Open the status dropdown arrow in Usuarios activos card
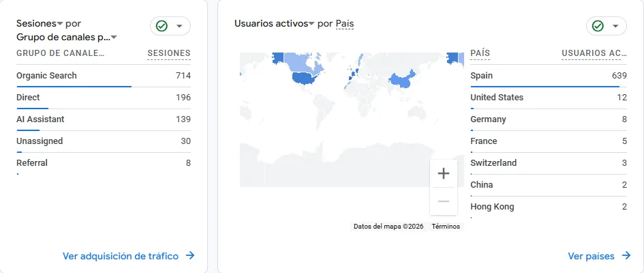Viewport: 644px width, 273px height. [615, 27]
